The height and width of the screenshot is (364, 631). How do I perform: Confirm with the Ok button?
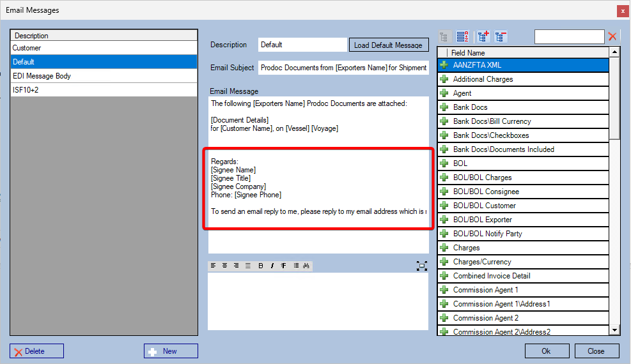pyautogui.click(x=547, y=351)
